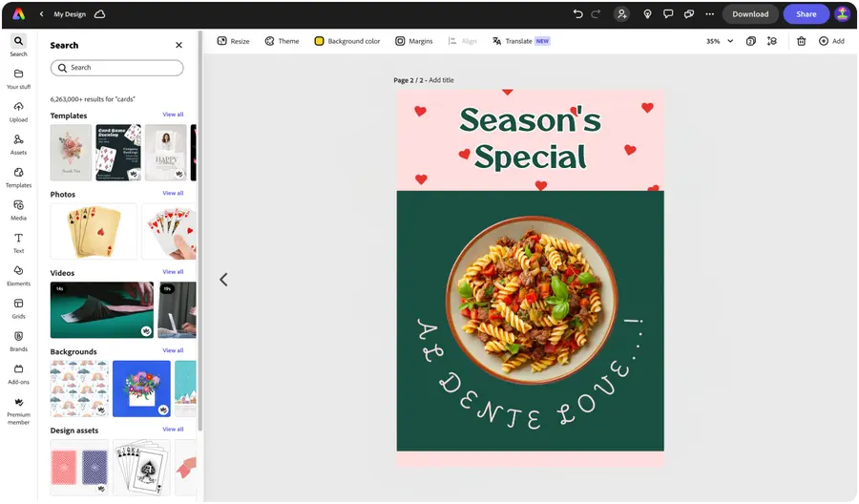Image resolution: width=859 pixels, height=504 pixels.
Task: Open the Elements panel
Action: point(19,276)
